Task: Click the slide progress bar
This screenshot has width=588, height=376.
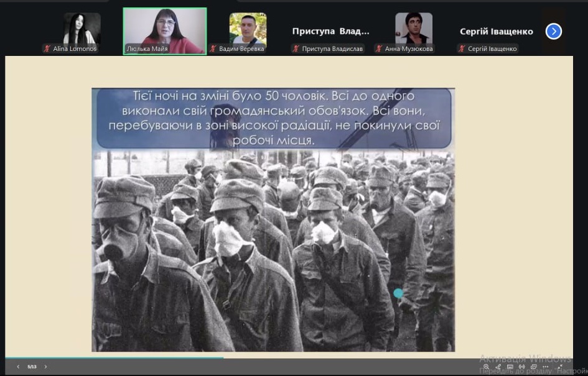Action: point(112,358)
